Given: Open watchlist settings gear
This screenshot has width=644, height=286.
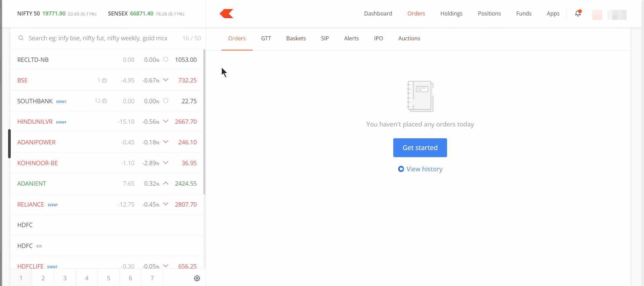Looking at the screenshot, I should [197, 278].
